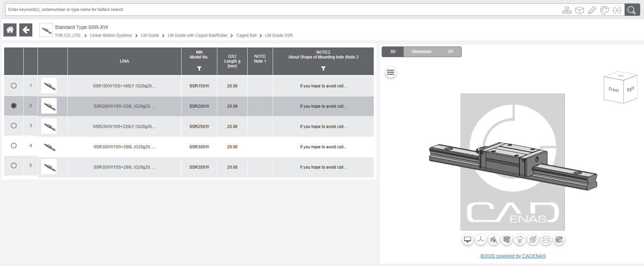This screenshot has width=644, height=266.
Task: Click the magnifier search button
Action: pyautogui.click(x=632, y=10)
